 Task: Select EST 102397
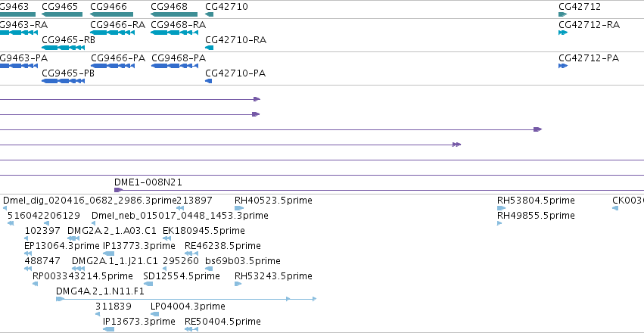point(26,238)
